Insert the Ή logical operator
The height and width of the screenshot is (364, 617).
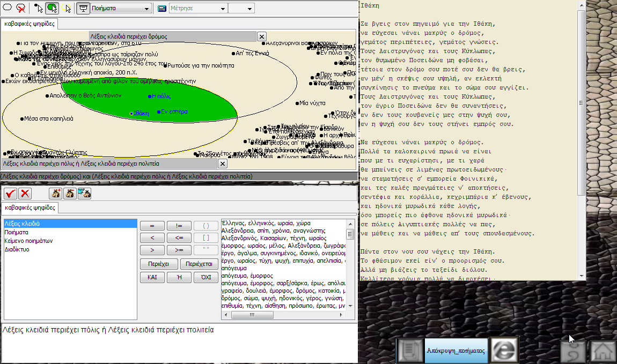click(179, 278)
